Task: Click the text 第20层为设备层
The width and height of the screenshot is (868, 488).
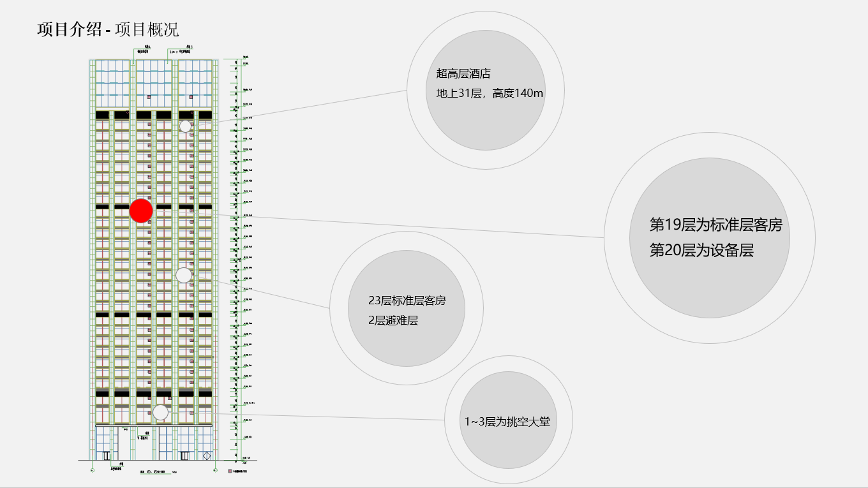Action: pyautogui.click(x=702, y=251)
